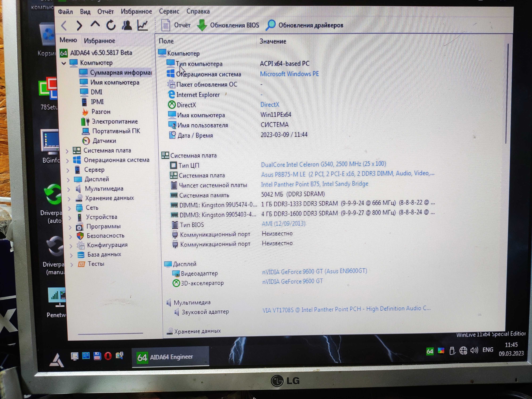The width and height of the screenshot is (532, 399).
Task: Open the Файл menu
Action: [65, 12]
